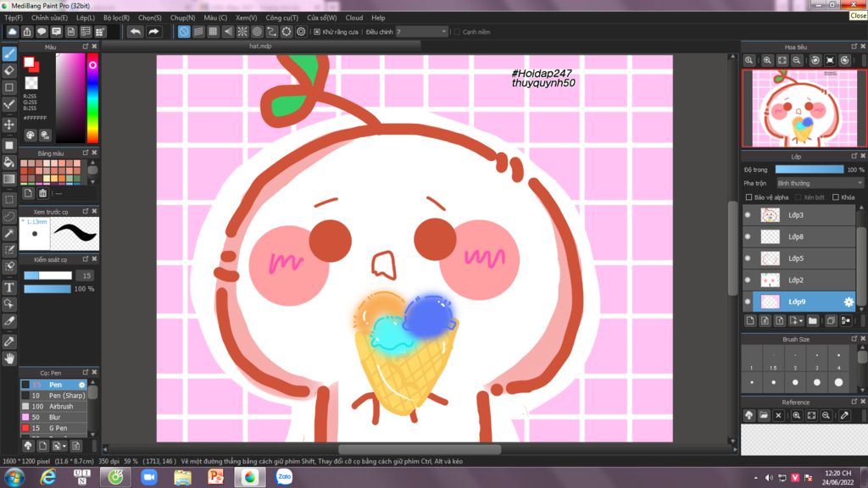This screenshot has width=868, height=488.
Task: Open Zoom from the Windows taskbar
Action: (x=149, y=477)
